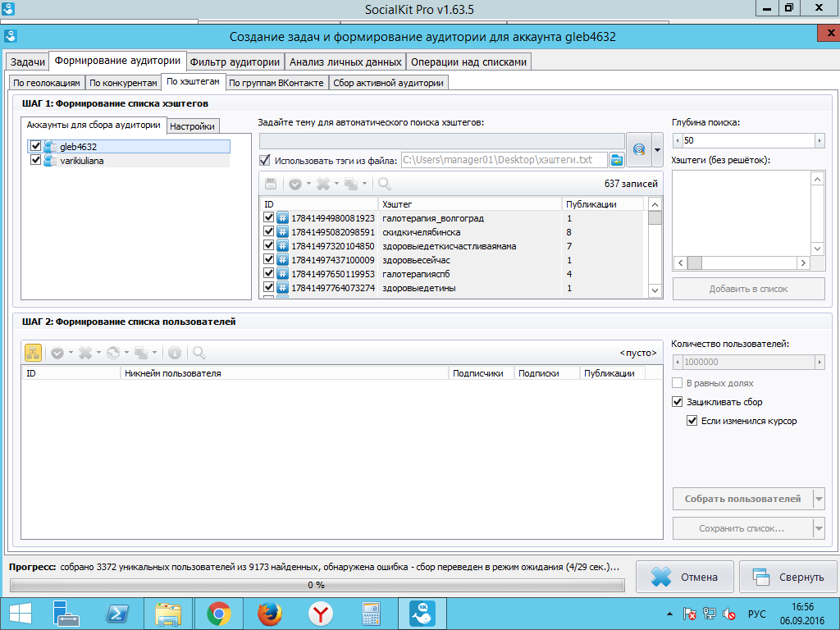Click the 'Добавить в список' button
840x630 pixels.
click(748, 289)
